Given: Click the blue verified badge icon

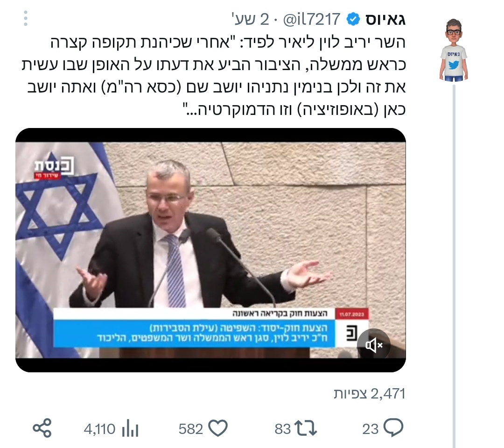Looking at the screenshot, I should pos(353,20).
